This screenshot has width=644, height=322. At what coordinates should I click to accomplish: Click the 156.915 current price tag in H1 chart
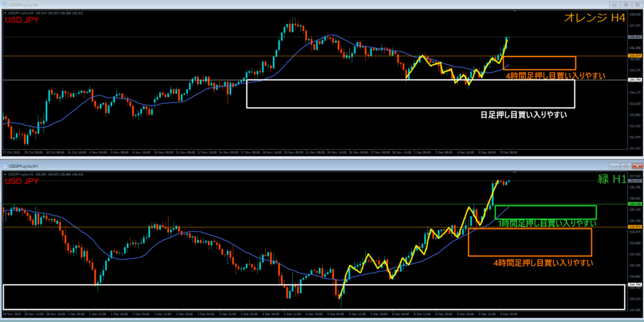tap(635, 180)
